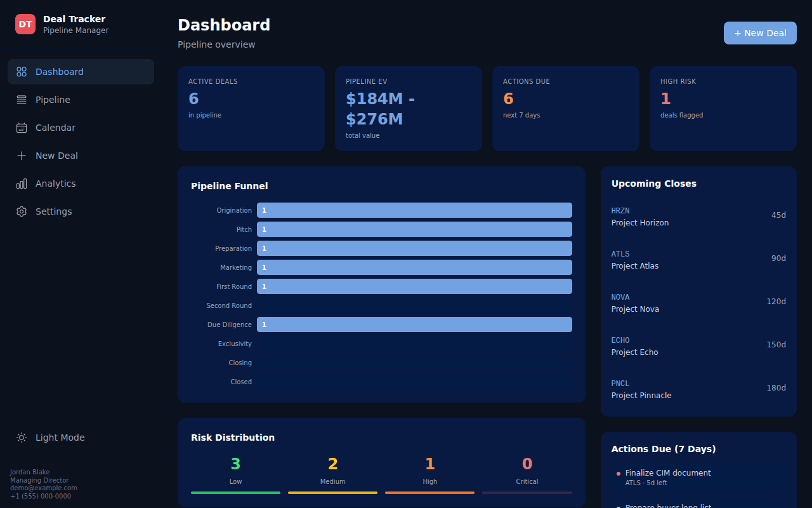Open the High Risk summary card
Image resolution: width=812 pixels, height=508 pixels.
pyautogui.click(x=723, y=109)
